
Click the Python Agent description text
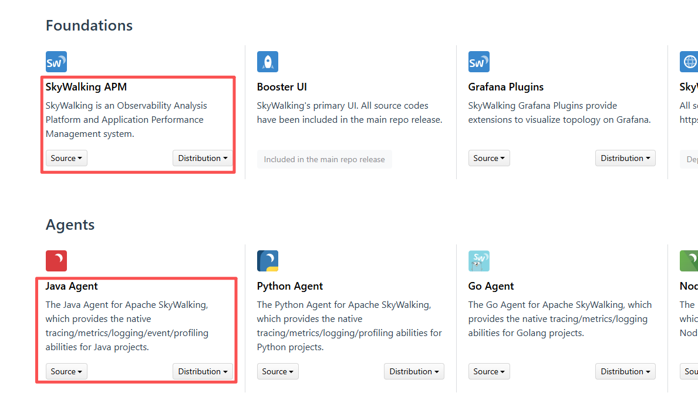tap(349, 326)
